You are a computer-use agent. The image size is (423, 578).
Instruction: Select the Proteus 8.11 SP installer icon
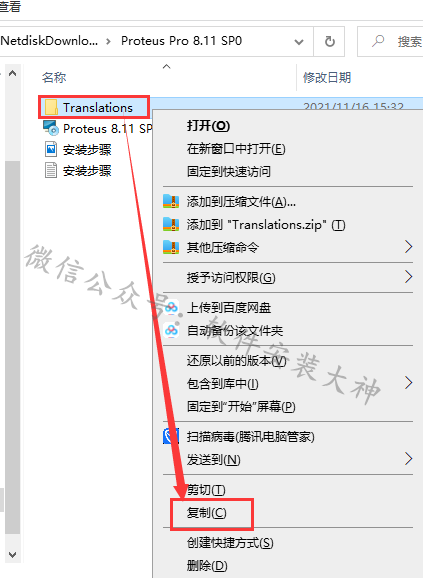(51, 128)
